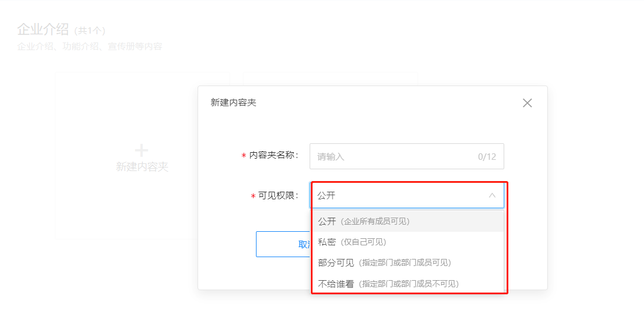This screenshot has height=335, width=644.
Task: Click the 内容夹名称 field label
Action: 274,155
